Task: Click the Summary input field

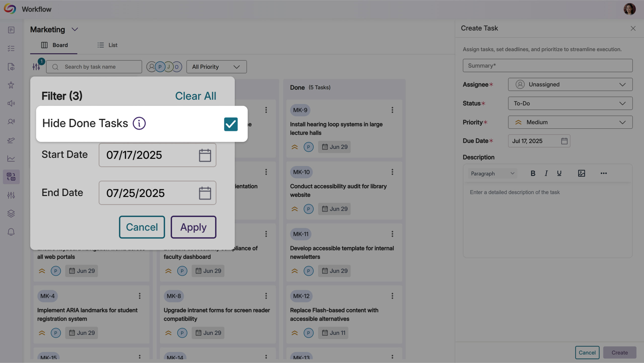Action: pyautogui.click(x=547, y=65)
